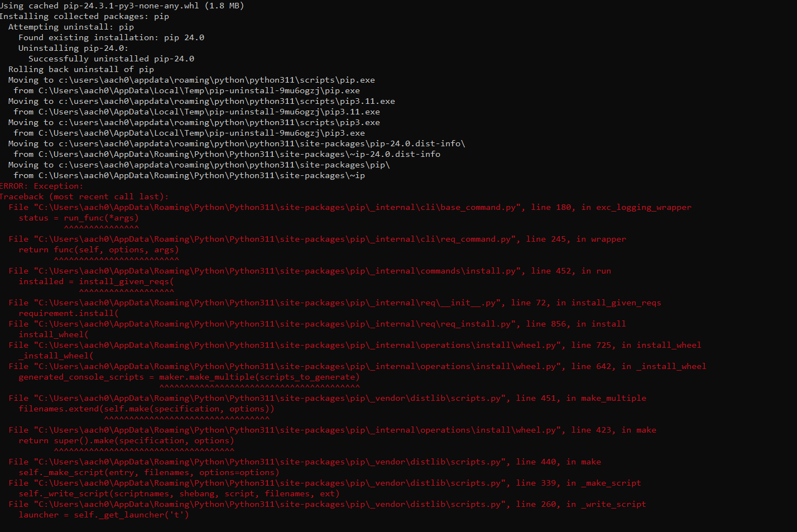Click 'Found existing installation: pip 24.0' text
The image size is (797, 532).
[112, 37]
